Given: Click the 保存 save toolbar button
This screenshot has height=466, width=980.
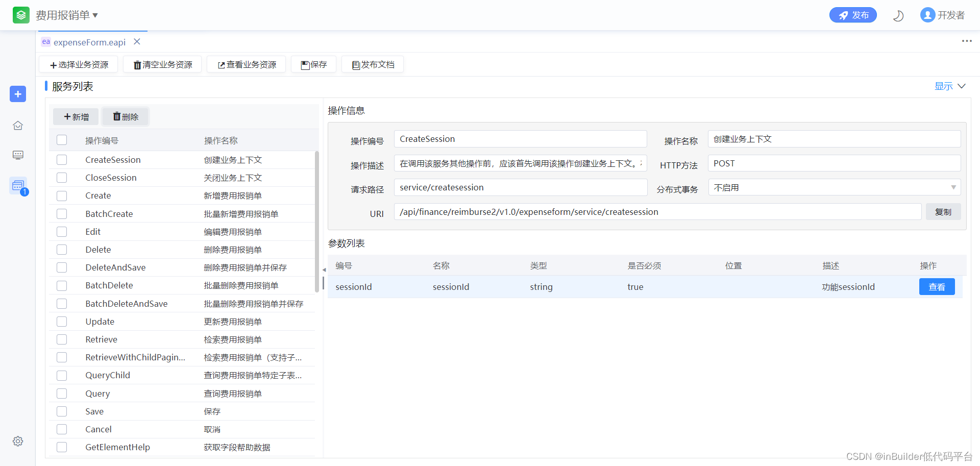Looking at the screenshot, I should pyautogui.click(x=314, y=65).
